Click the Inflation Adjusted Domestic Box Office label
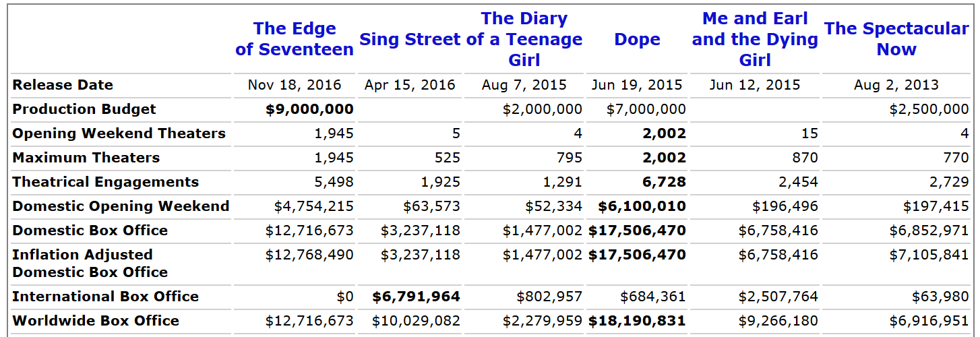Viewport: 980px width, 337px height. point(90,264)
